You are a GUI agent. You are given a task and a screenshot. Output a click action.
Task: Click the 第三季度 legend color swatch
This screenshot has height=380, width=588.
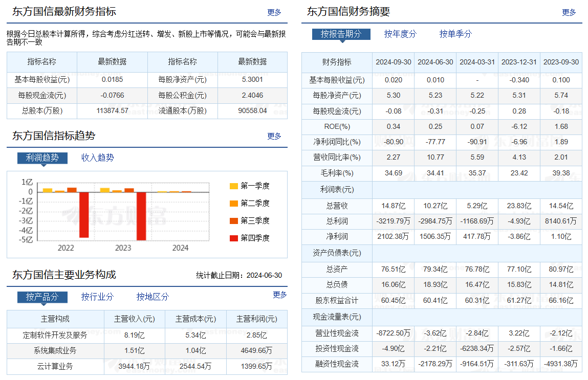coord(234,221)
